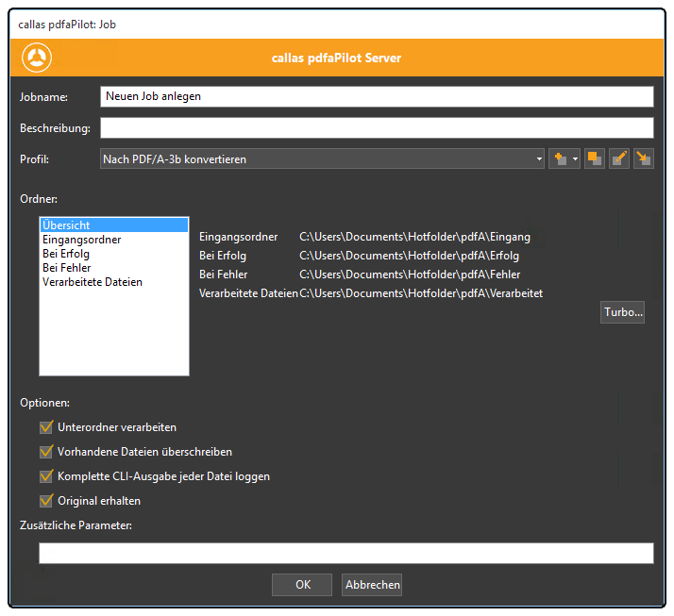Click the callas pdfaPilot logo icon
Image resolution: width=674 pixels, height=616 pixels.
click(x=37, y=58)
